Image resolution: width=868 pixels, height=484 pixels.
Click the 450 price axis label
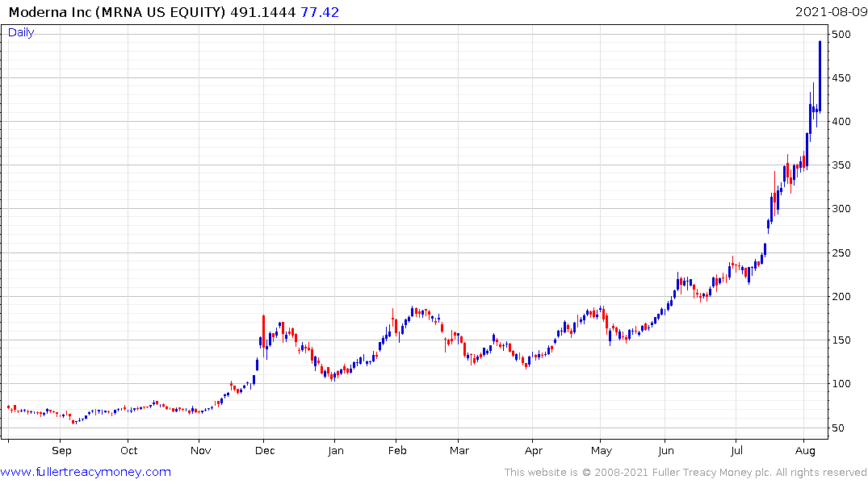841,78
